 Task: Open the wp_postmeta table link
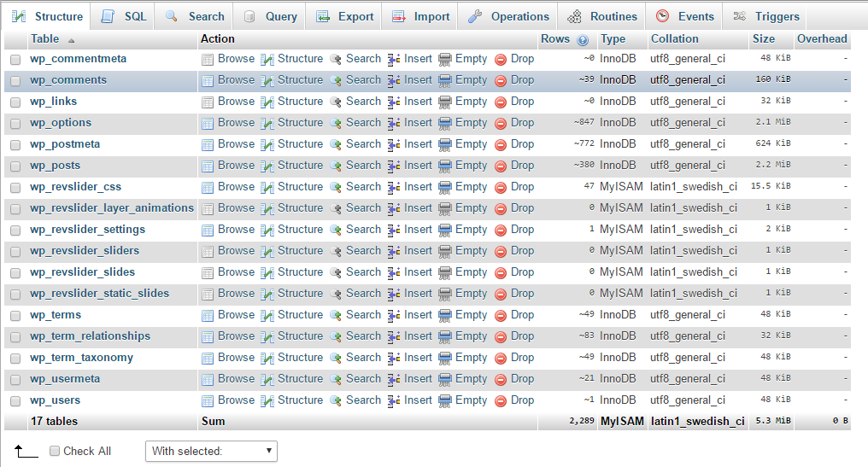[x=65, y=144]
